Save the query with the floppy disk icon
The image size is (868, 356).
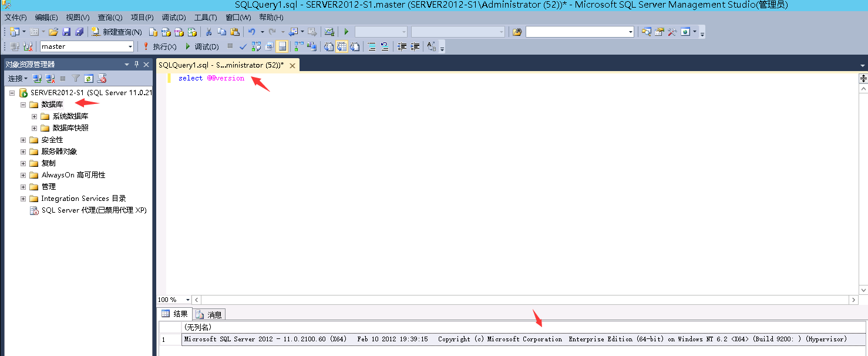[x=66, y=32]
